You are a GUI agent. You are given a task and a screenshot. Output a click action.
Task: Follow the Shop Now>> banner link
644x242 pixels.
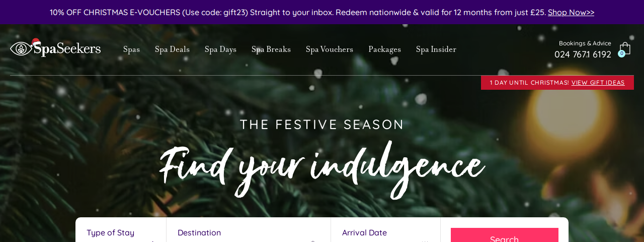(x=571, y=12)
